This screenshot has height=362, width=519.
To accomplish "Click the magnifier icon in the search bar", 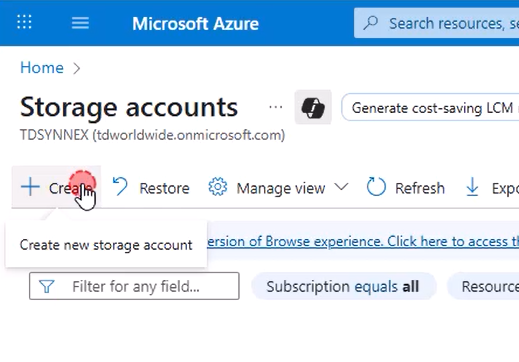I will (371, 23).
